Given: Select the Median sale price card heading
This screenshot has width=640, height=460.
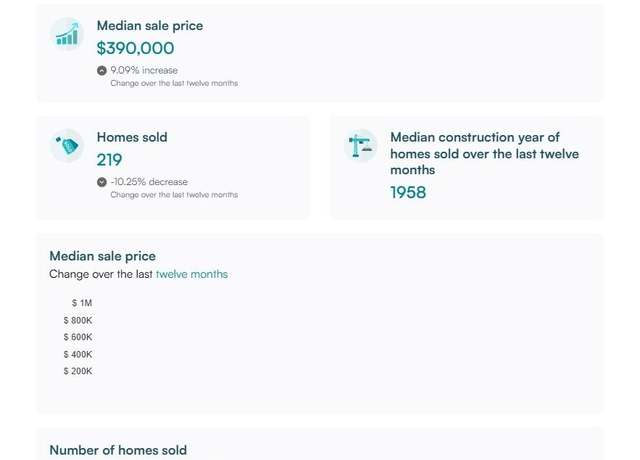Looking at the screenshot, I should pyautogui.click(x=150, y=26).
